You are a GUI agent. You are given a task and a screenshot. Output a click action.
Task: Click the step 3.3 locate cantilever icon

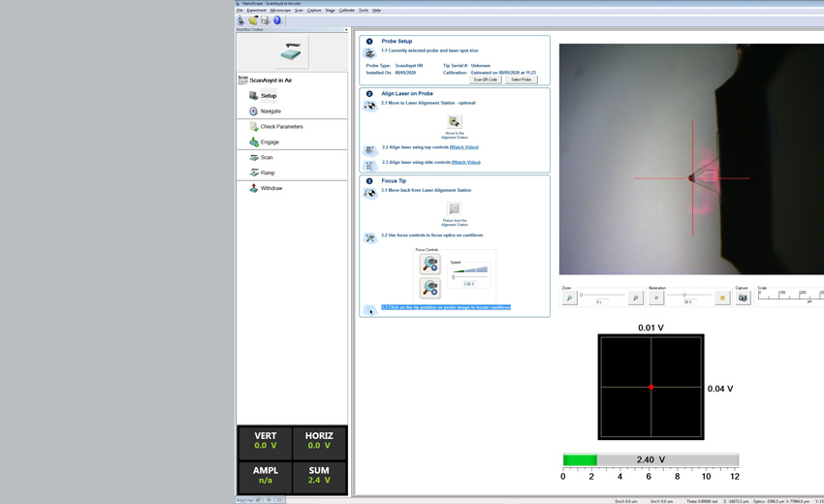pyautogui.click(x=370, y=310)
